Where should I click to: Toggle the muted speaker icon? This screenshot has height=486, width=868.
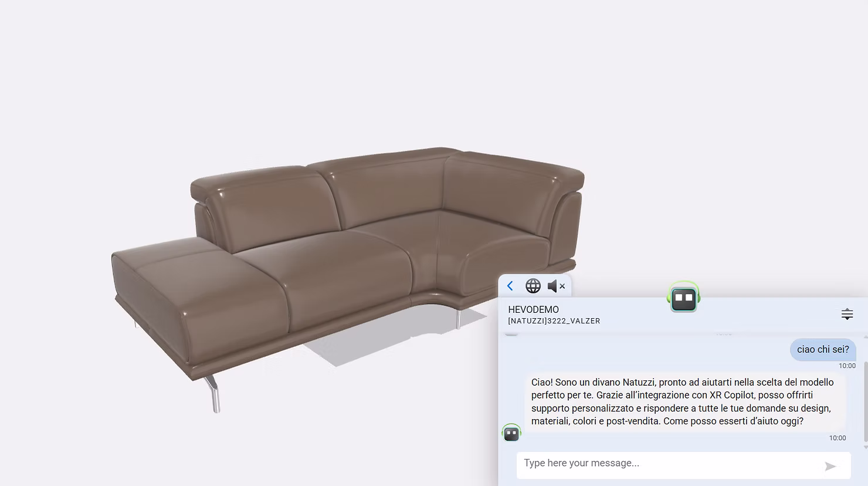point(555,286)
